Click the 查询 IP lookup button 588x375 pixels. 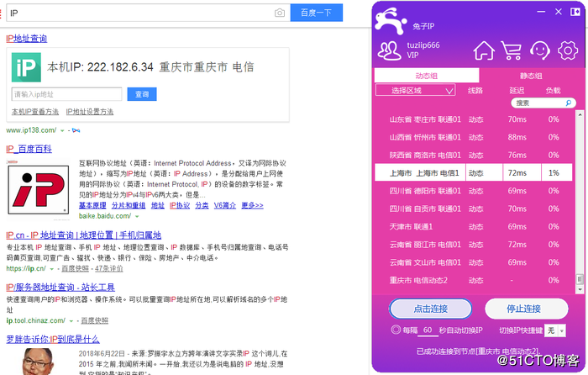point(142,94)
